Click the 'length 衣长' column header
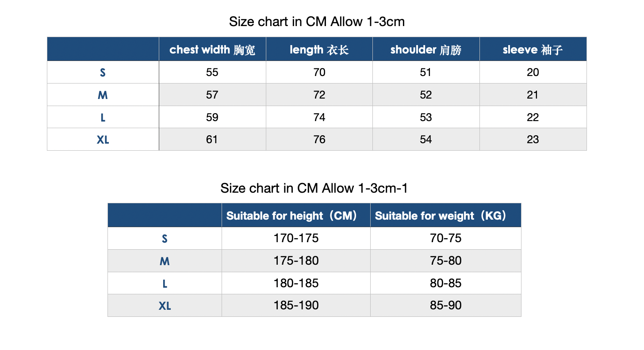 tap(319, 50)
